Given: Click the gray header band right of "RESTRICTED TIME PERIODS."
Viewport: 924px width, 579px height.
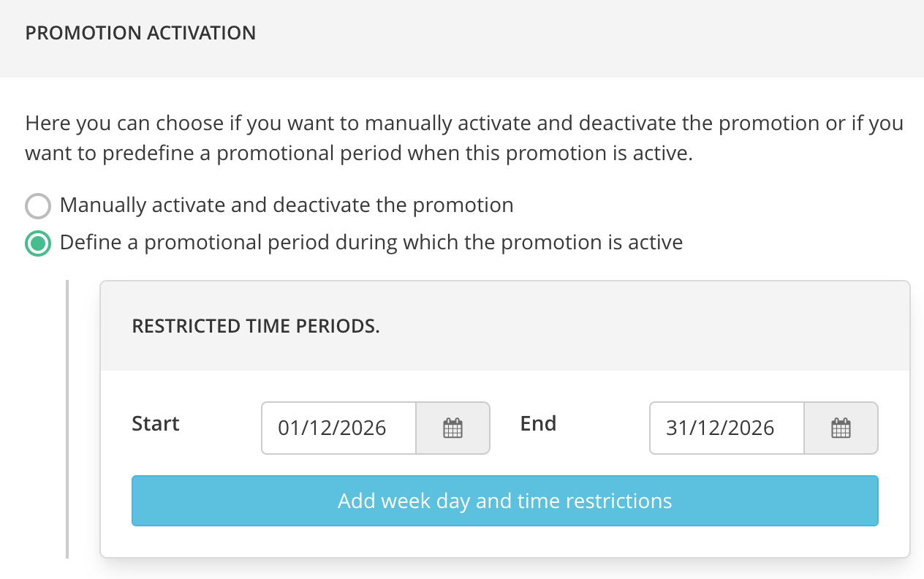Looking at the screenshot, I should [x=643, y=326].
